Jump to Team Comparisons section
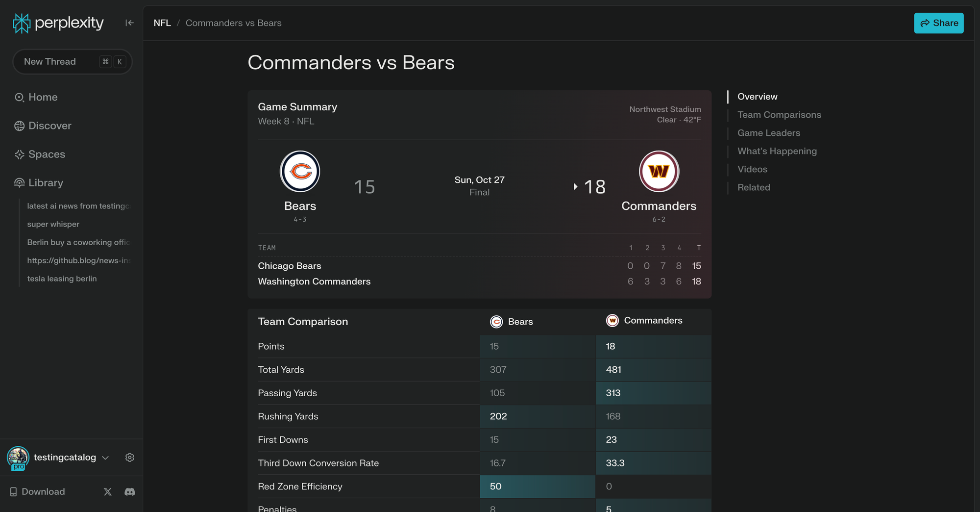980x512 pixels. [x=779, y=115]
